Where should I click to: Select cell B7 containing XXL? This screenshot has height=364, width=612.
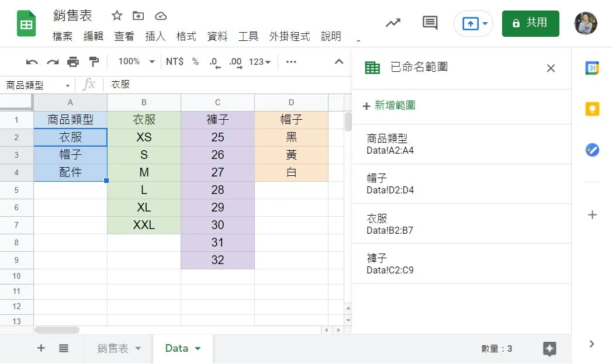pos(144,225)
